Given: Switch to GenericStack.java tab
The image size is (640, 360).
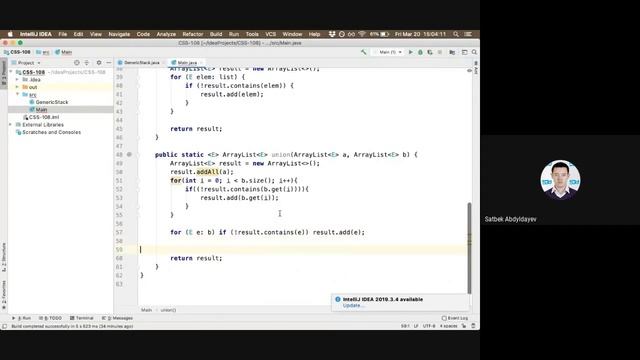Looking at the screenshot, I should [141, 63].
